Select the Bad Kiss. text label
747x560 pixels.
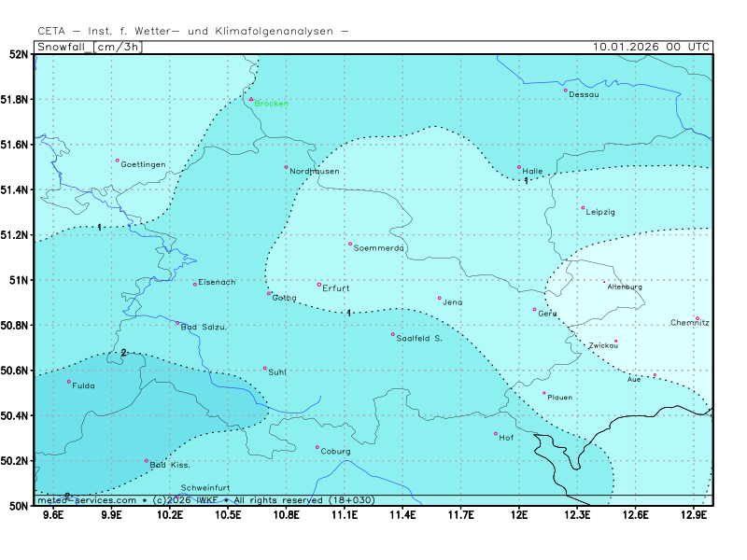[x=170, y=465]
